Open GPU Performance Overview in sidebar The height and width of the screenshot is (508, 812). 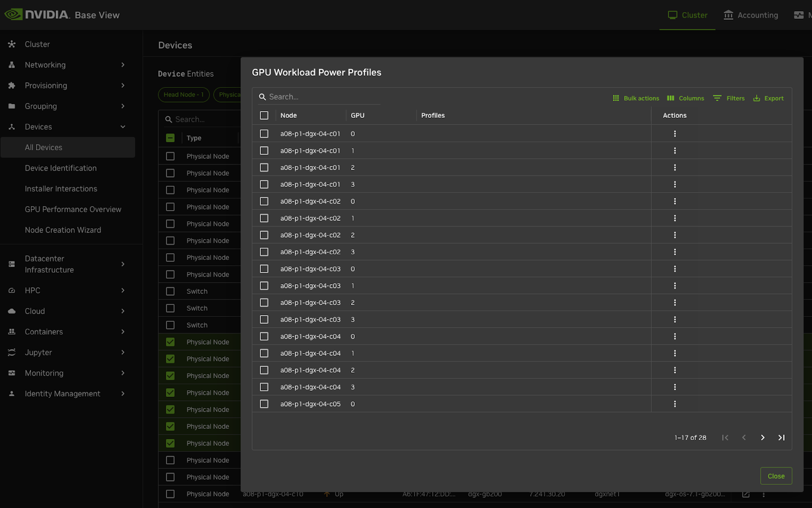click(73, 209)
